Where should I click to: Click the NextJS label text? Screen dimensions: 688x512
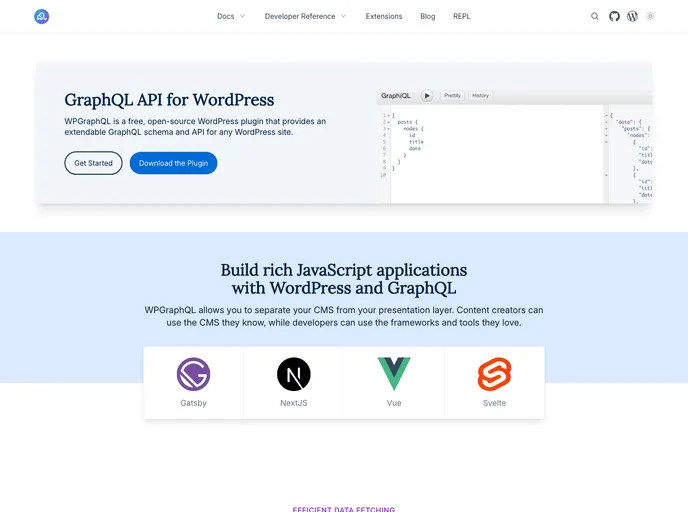coord(294,403)
